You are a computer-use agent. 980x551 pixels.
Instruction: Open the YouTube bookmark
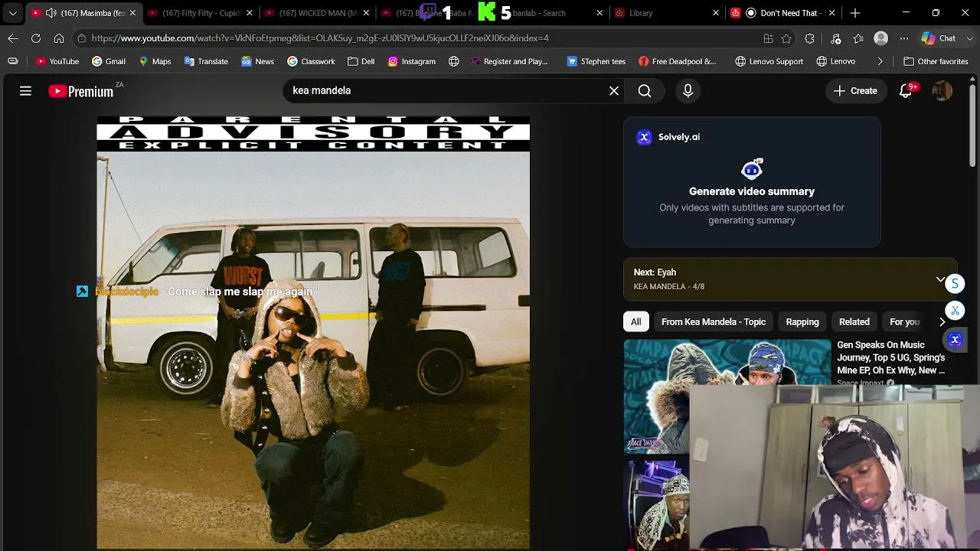(57, 61)
